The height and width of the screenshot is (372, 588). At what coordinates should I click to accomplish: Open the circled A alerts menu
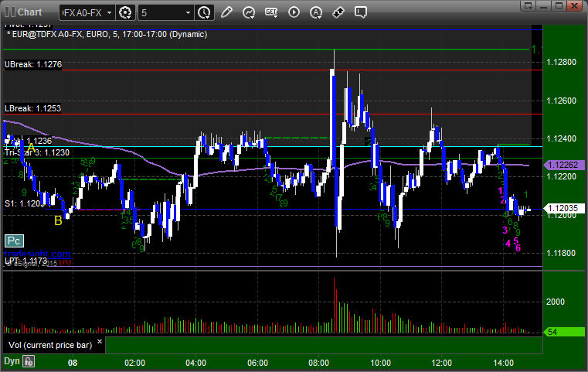click(316, 12)
